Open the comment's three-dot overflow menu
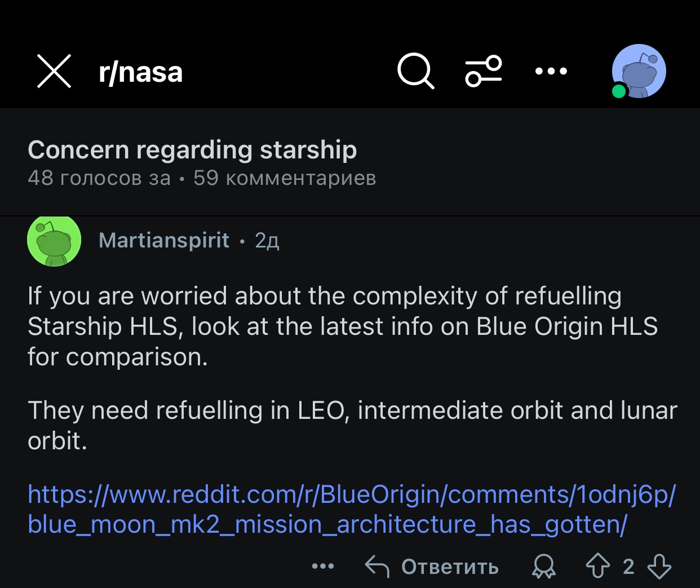 click(323, 566)
